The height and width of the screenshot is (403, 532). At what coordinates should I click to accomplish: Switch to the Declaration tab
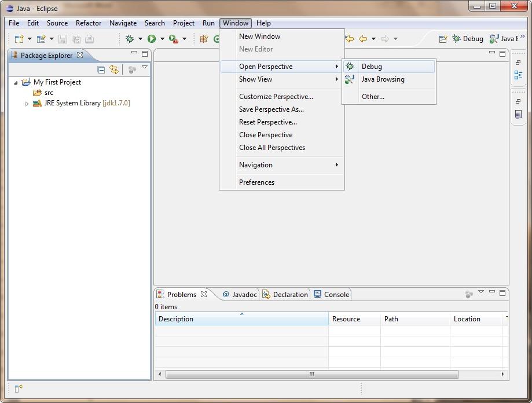[285, 295]
